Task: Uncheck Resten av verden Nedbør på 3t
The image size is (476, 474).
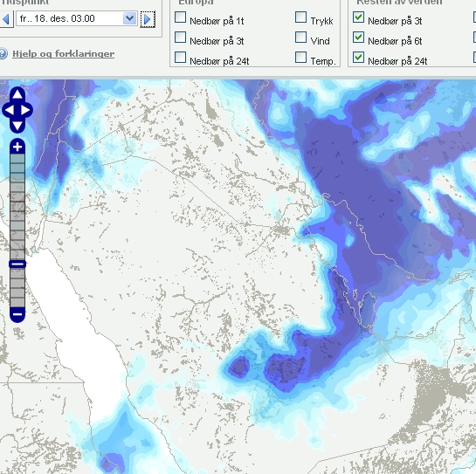Action: point(358,17)
